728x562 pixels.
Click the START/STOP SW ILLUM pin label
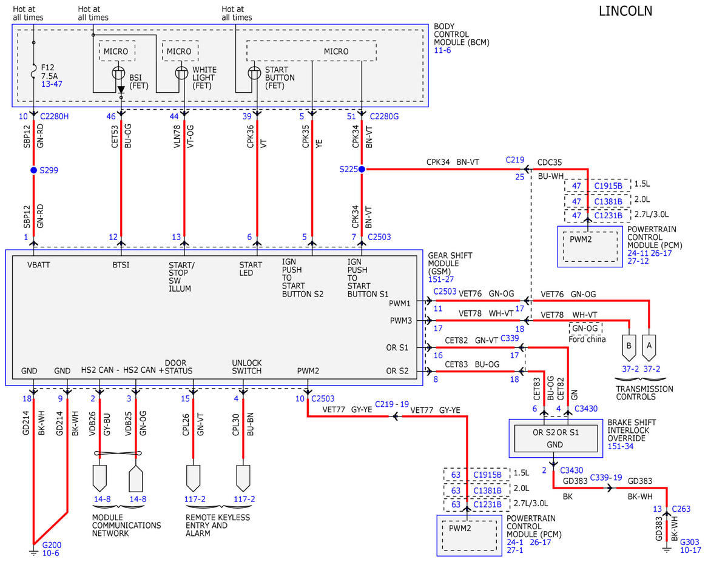coord(182,276)
